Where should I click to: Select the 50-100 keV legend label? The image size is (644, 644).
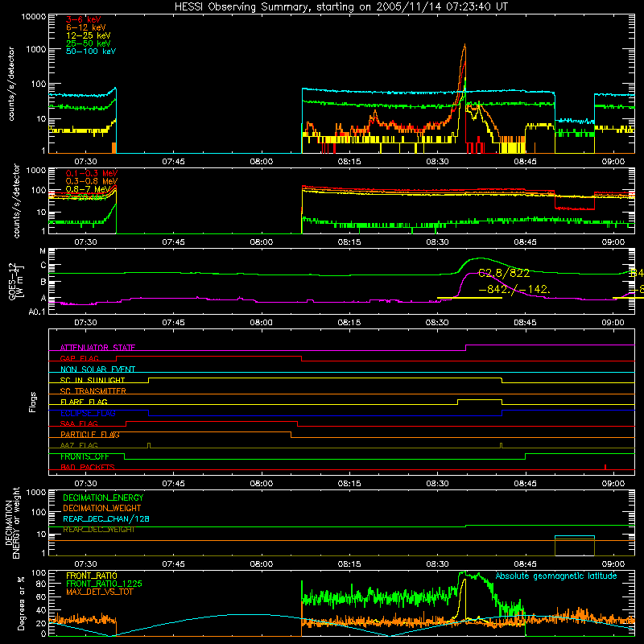pos(91,51)
